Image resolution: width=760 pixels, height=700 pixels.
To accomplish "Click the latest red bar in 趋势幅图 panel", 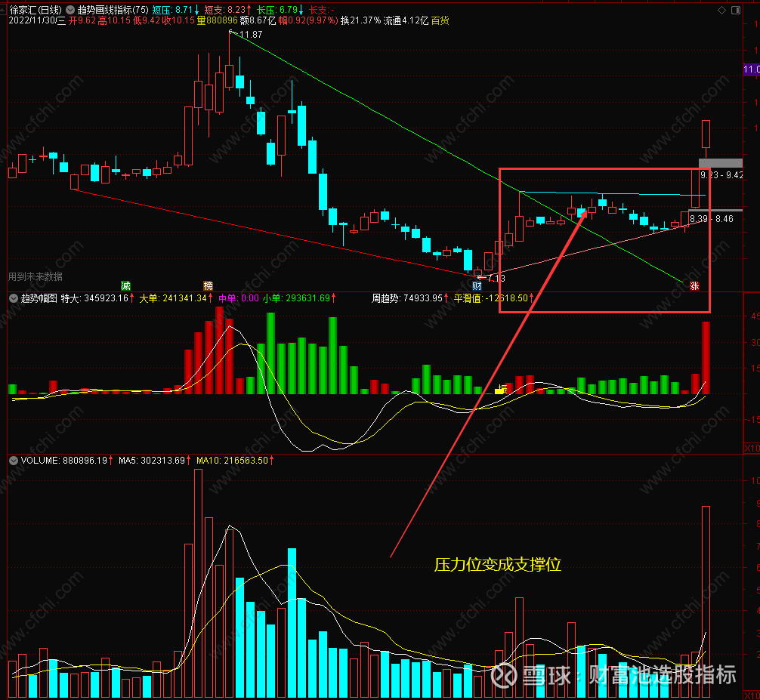I will tap(706, 358).
